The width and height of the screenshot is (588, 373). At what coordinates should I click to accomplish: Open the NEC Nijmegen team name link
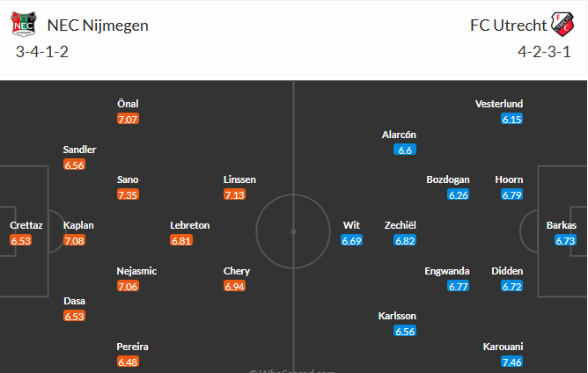(x=96, y=25)
